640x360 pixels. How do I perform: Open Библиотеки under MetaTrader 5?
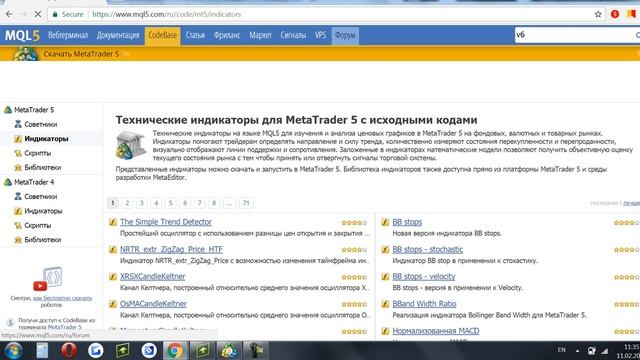click(42, 167)
